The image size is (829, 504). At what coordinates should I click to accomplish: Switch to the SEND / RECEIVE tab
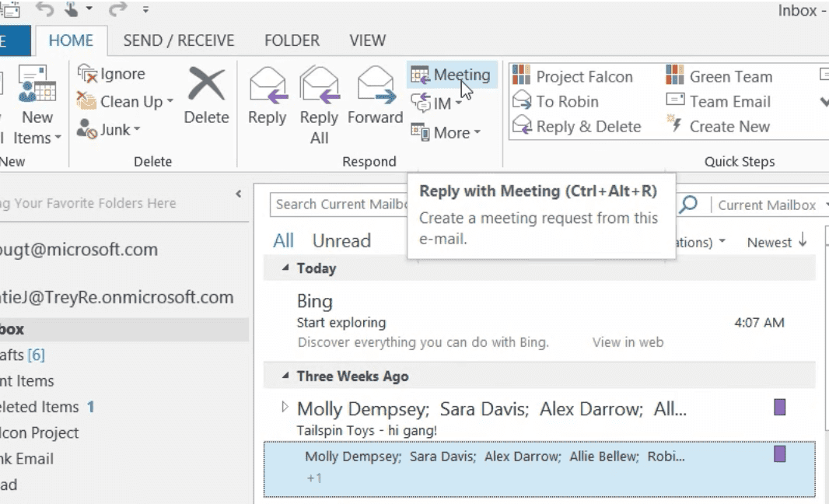179,40
